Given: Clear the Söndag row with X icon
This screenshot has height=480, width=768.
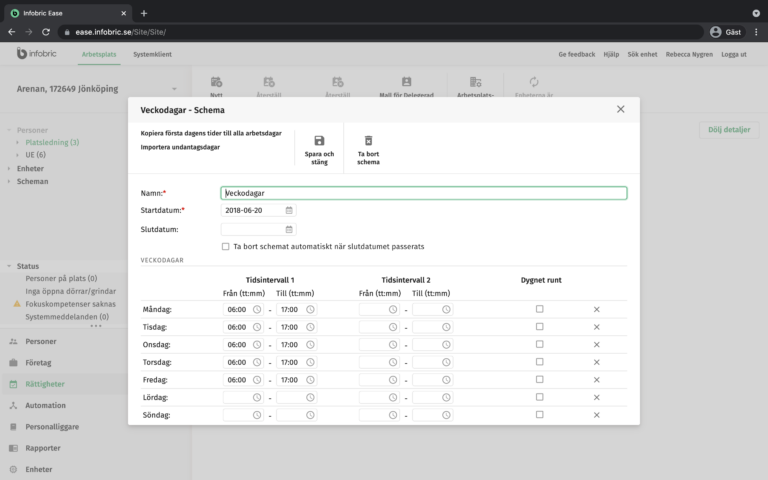Looking at the screenshot, I should [597, 414].
